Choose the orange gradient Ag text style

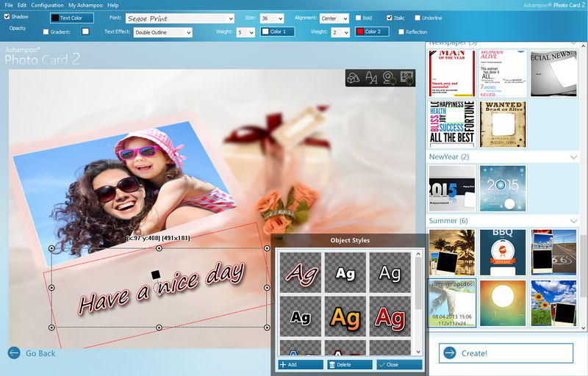tap(345, 317)
